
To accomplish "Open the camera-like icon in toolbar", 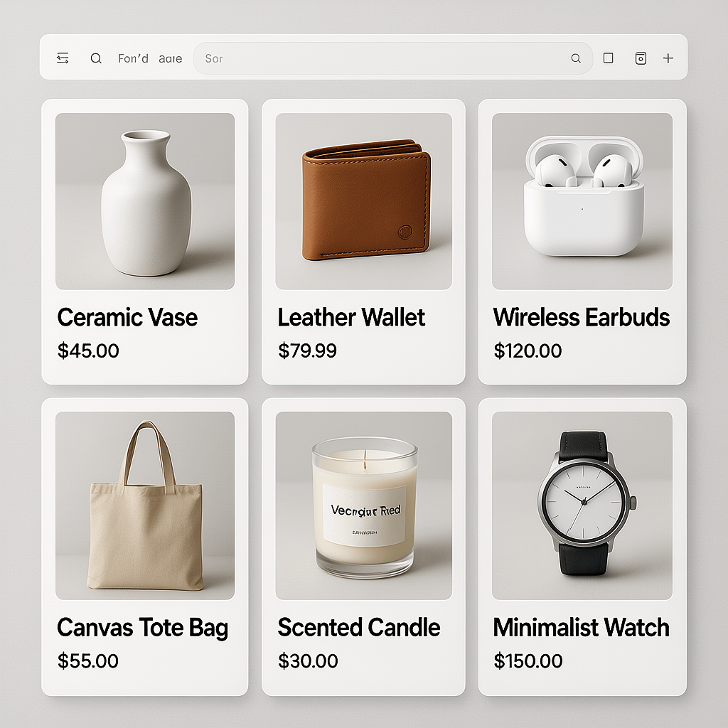I will coord(641,58).
